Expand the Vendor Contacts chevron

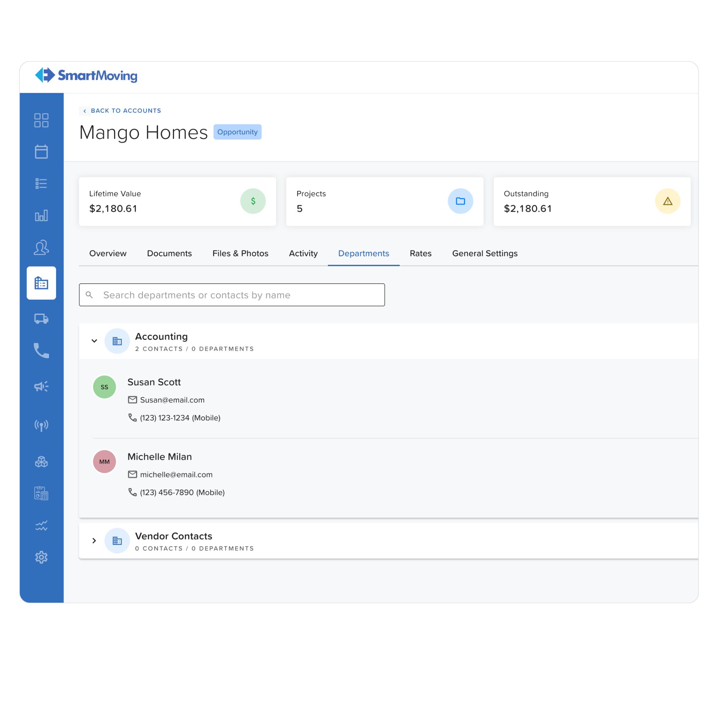pos(94,541)
